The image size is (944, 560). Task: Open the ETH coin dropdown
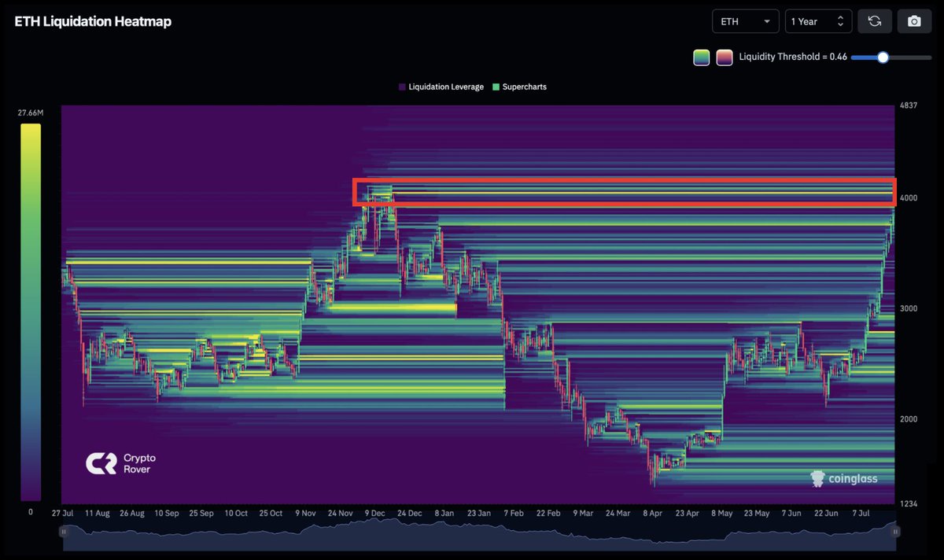[745, 21]
